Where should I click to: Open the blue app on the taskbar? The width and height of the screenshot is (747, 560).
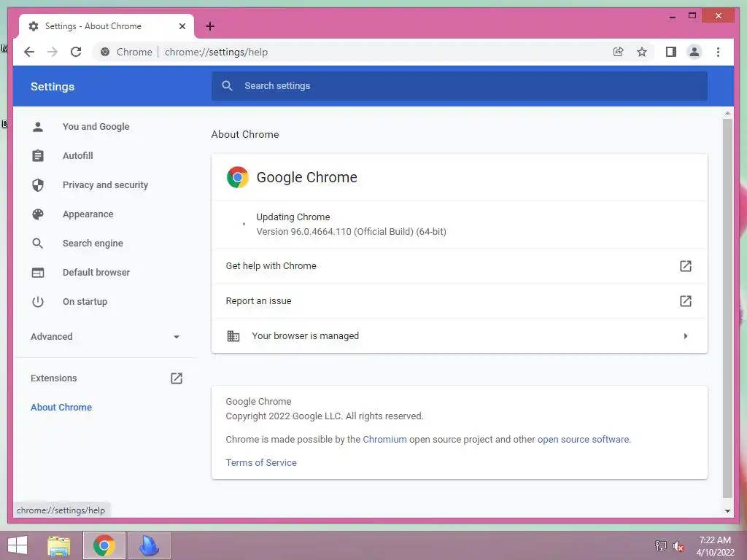[x=149, y=545]
